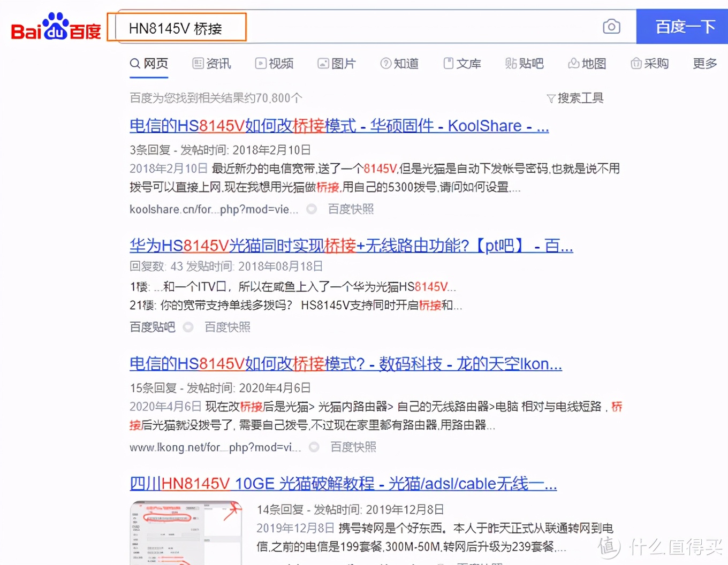Viewport: 728px width, 565px height.
Task: Select the 知道 question mark icon
Action: (x=386, y=63)
